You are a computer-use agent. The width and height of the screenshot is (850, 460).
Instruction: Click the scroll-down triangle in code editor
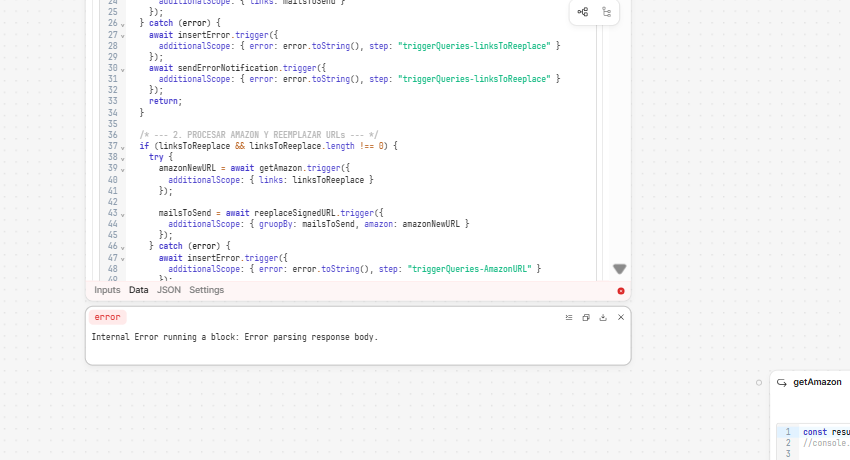coord(620,269)
